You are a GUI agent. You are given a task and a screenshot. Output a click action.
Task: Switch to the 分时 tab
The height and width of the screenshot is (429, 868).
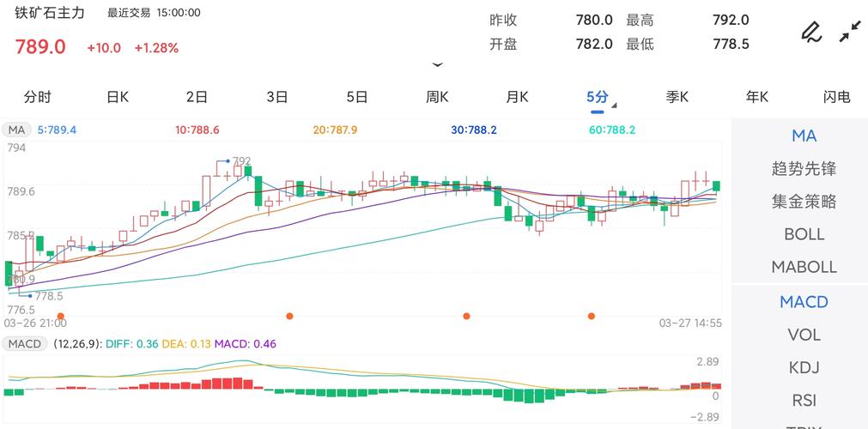(x=38, y=97)
